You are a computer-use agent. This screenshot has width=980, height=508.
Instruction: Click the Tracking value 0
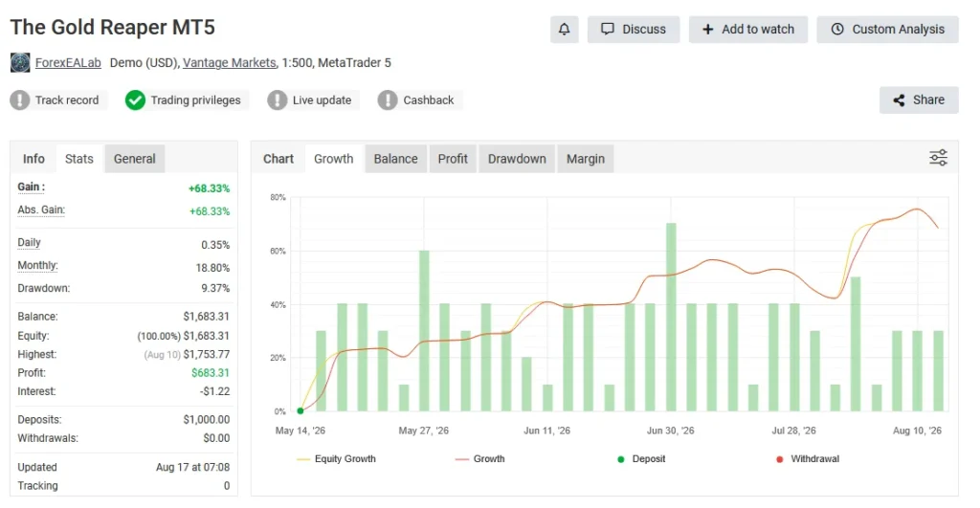click(x=227, y=485)
